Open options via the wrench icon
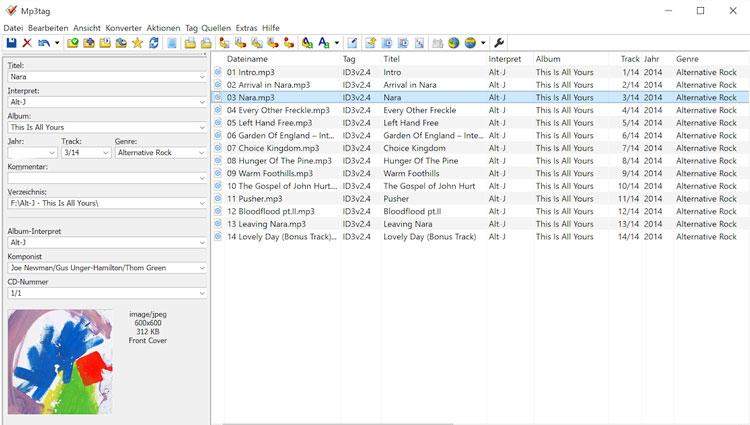The width and height of the screenshot is (750, 425). point(500,43)
